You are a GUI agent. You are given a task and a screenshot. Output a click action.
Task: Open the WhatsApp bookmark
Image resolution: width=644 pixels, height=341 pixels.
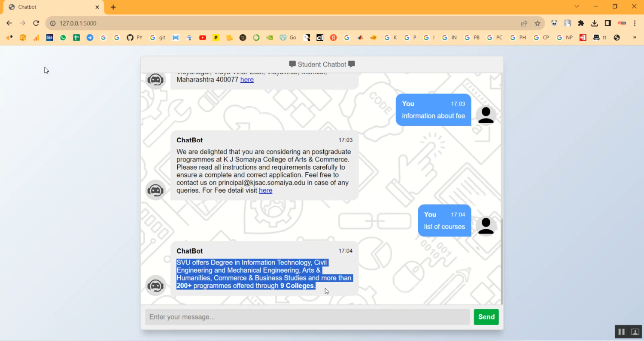click(63, 38)
